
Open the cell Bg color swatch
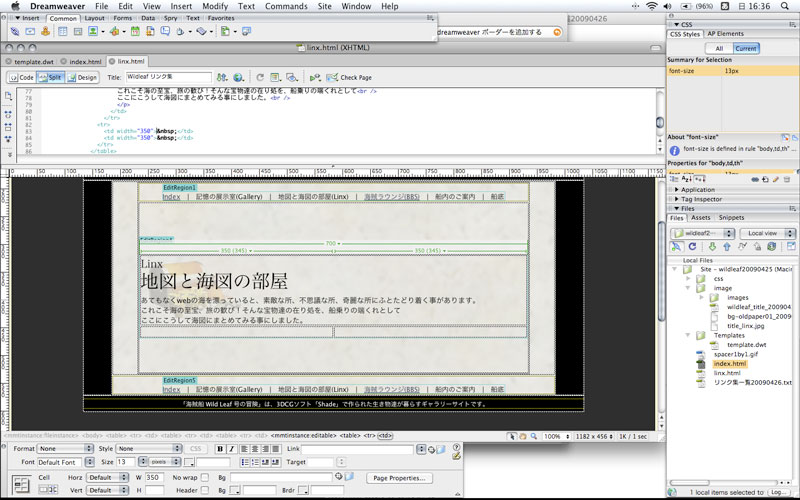point(235,490)
